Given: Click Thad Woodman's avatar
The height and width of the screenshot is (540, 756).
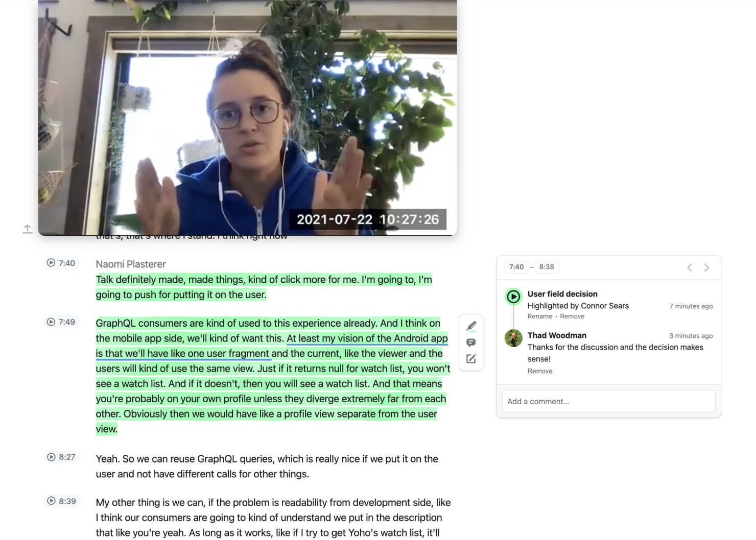Looking at the screenshot, I should (513, 338).
